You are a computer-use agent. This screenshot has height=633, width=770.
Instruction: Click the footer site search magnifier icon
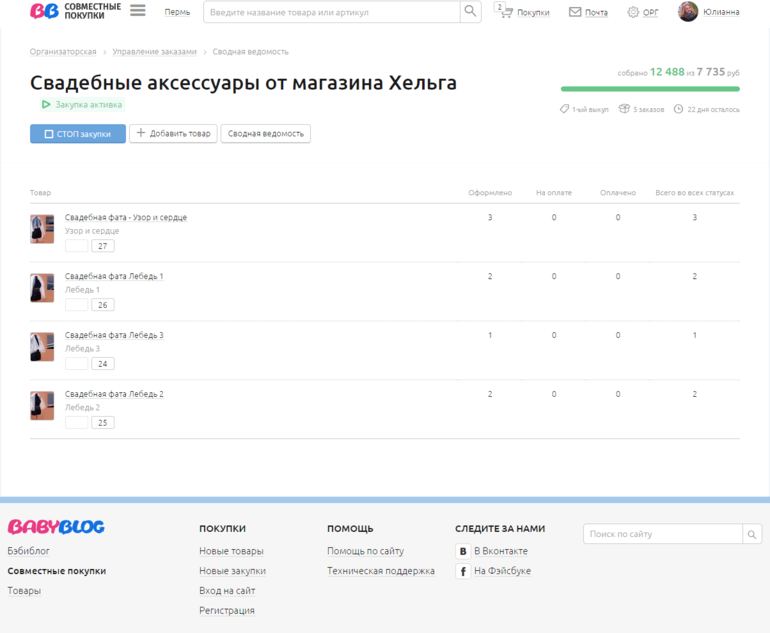point(753,534)
